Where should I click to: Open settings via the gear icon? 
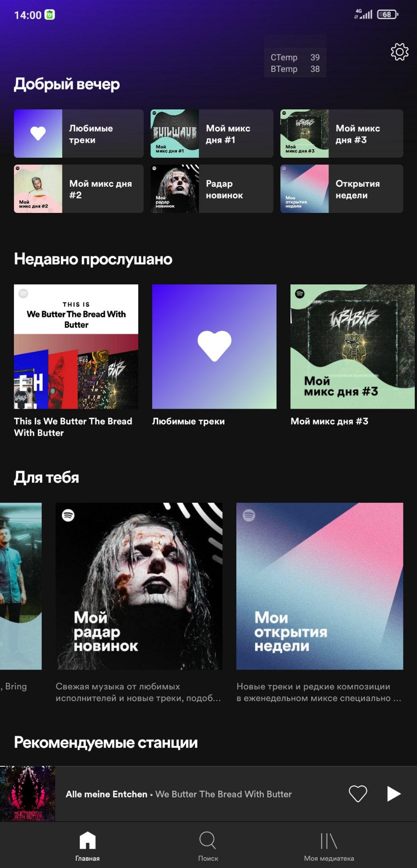[399, 52]
